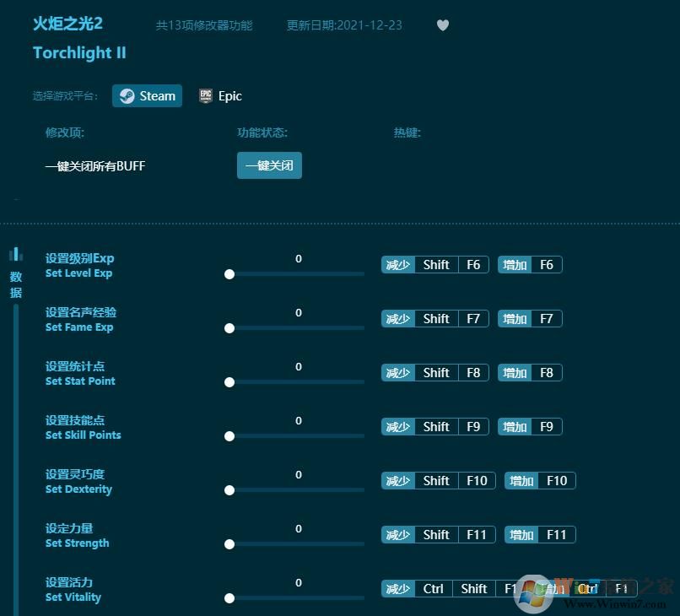Click the Set Vitality label
This screenshot has width=680, height=616.
coord(73,597)
